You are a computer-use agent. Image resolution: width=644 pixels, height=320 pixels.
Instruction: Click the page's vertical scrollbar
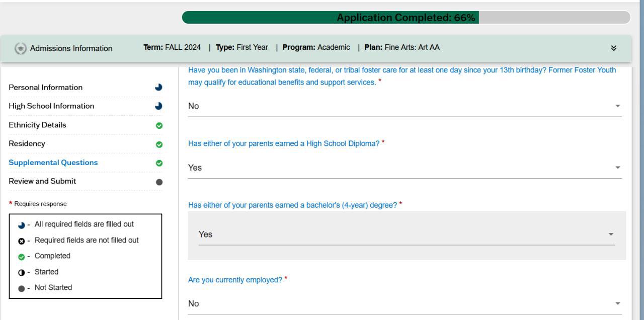click(641, 151)
